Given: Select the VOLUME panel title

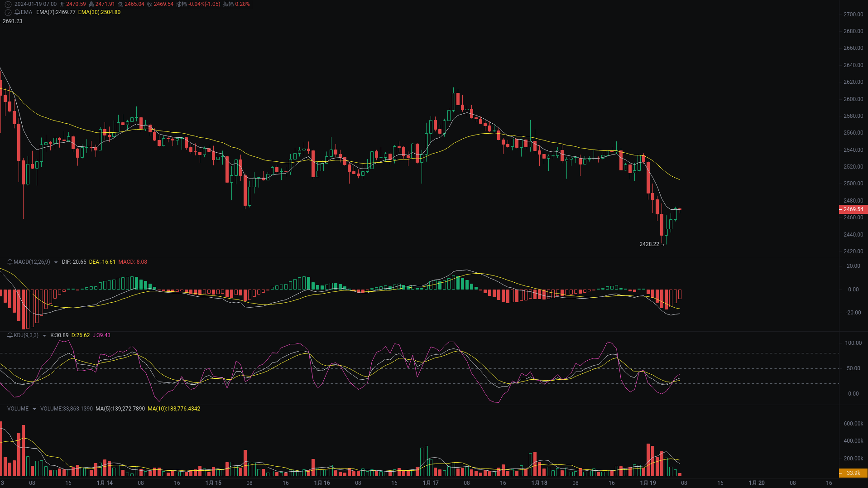Looking at the screenshot, I should click(18, 409).
